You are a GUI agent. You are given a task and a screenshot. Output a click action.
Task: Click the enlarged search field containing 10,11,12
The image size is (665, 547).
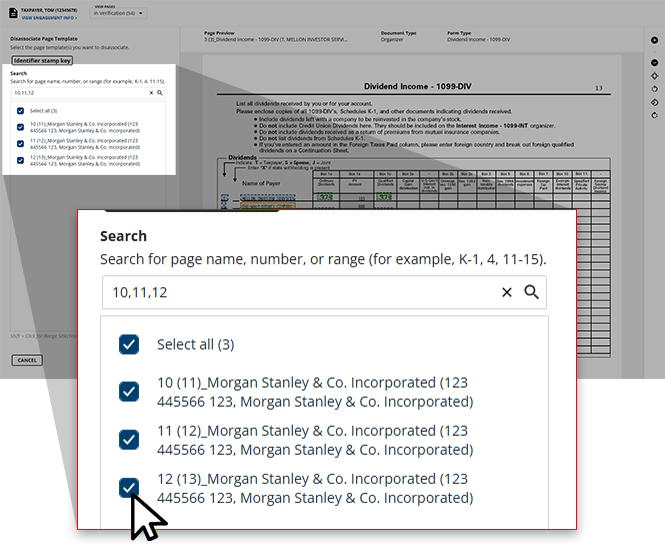point(300,292)
